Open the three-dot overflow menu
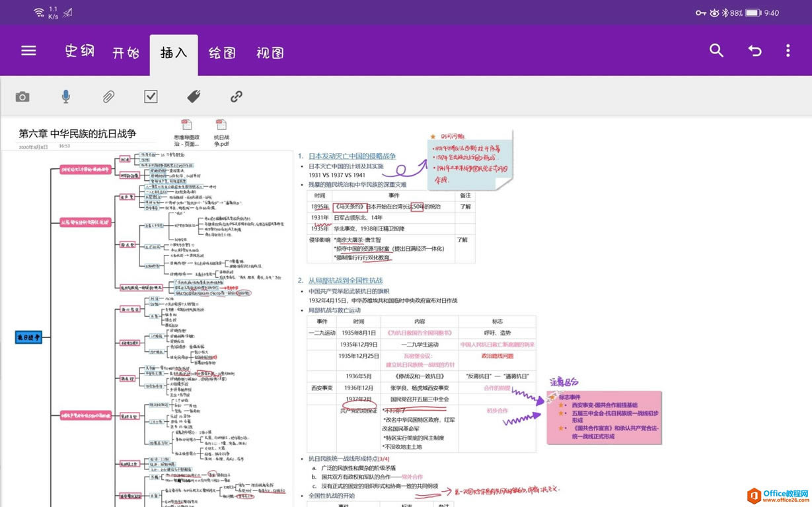This screenshot has width=812, height=507. coord(788,50)
